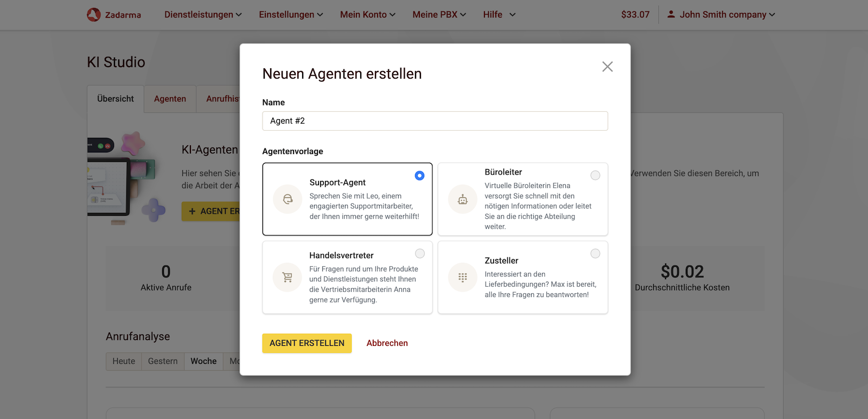The height and width of the screenshot is (419, 868).
Task: Click the Zadarma logo icon
Action: (94, 15)
